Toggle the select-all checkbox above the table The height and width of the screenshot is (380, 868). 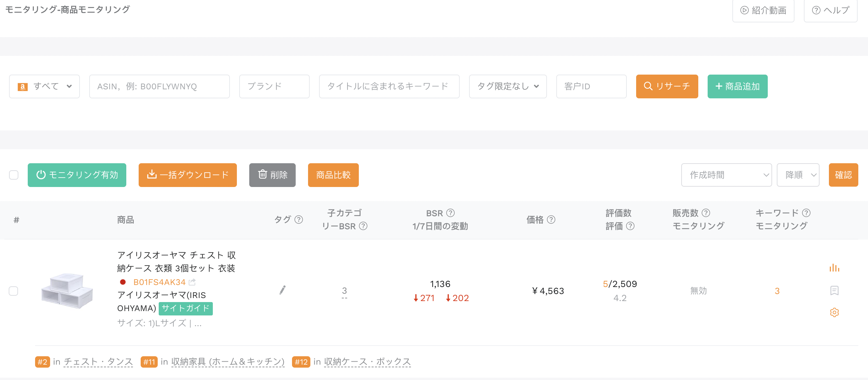coord(14,175)
